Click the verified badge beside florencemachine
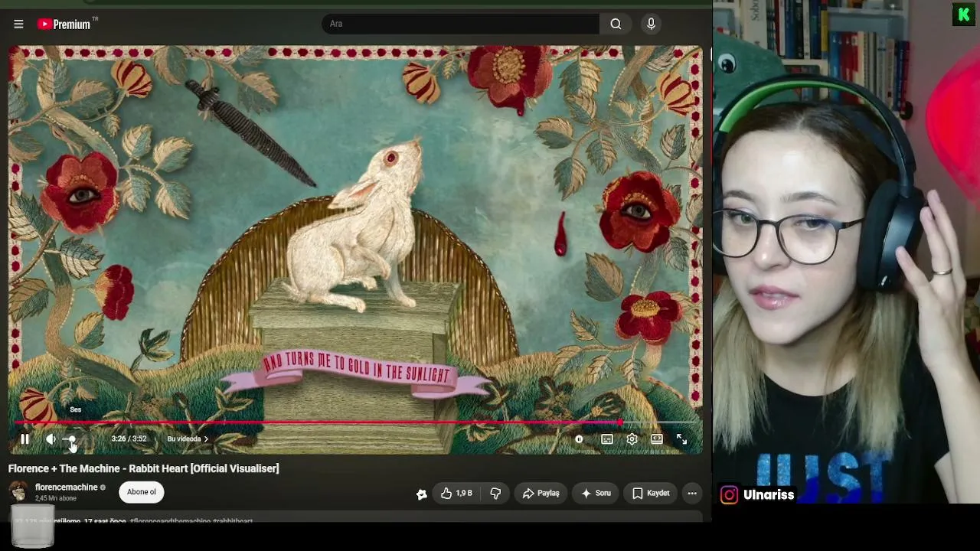The width and height of the screenshot is (980, 551). pyautogui.click(x=103, y=487)
